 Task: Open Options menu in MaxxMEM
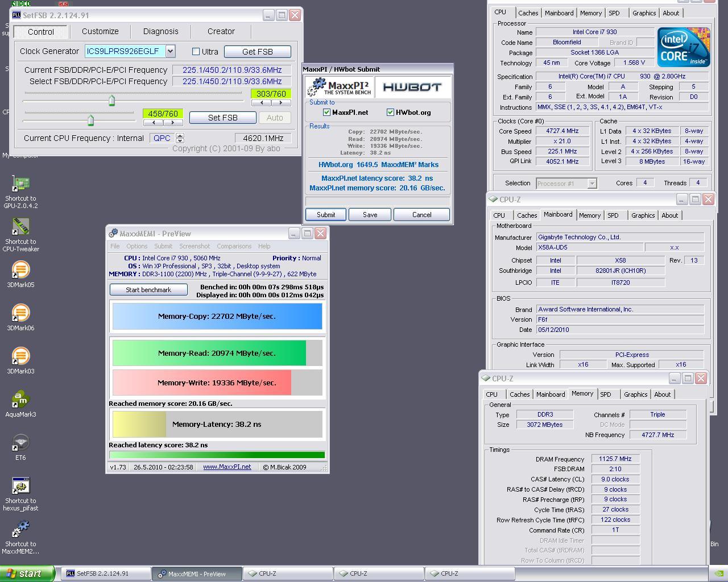136,246
